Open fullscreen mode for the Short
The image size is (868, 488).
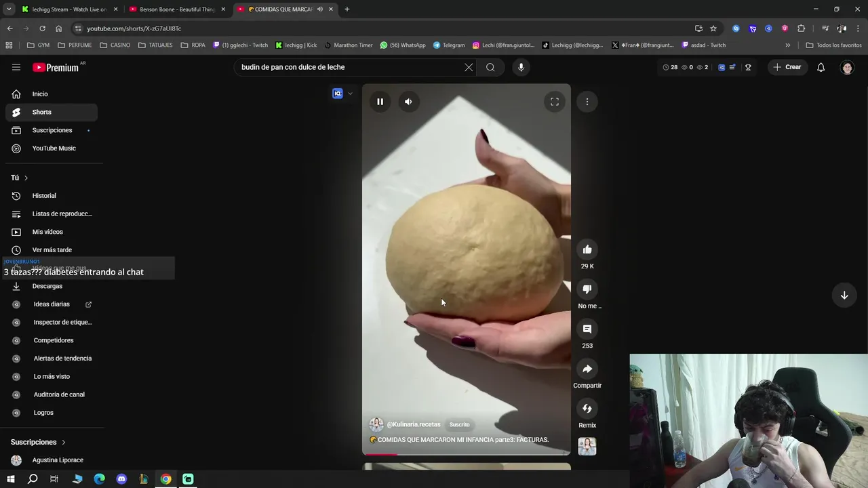tap(554, 102)
